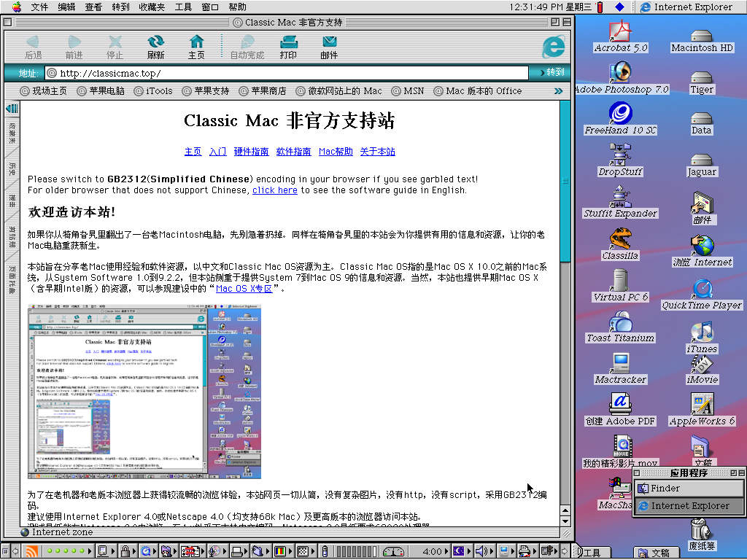747x560 pixels.
Task: Click the 转到 Go button
Action: 552,72
